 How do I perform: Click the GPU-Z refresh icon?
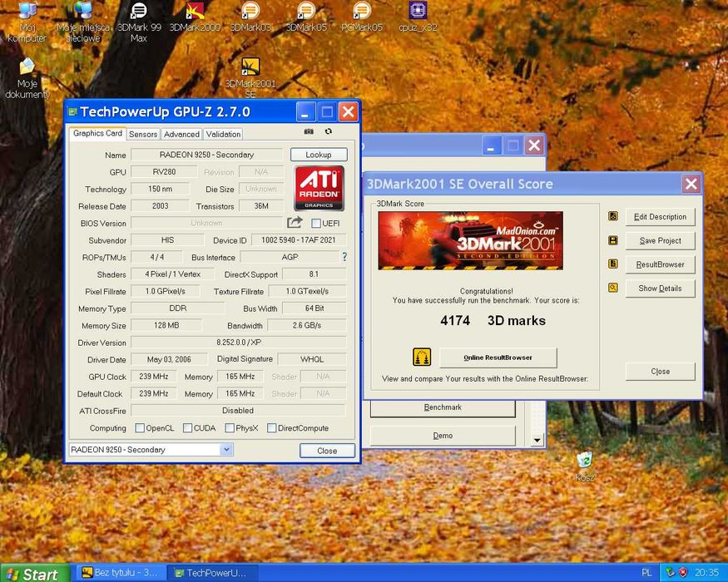point(329,131)
